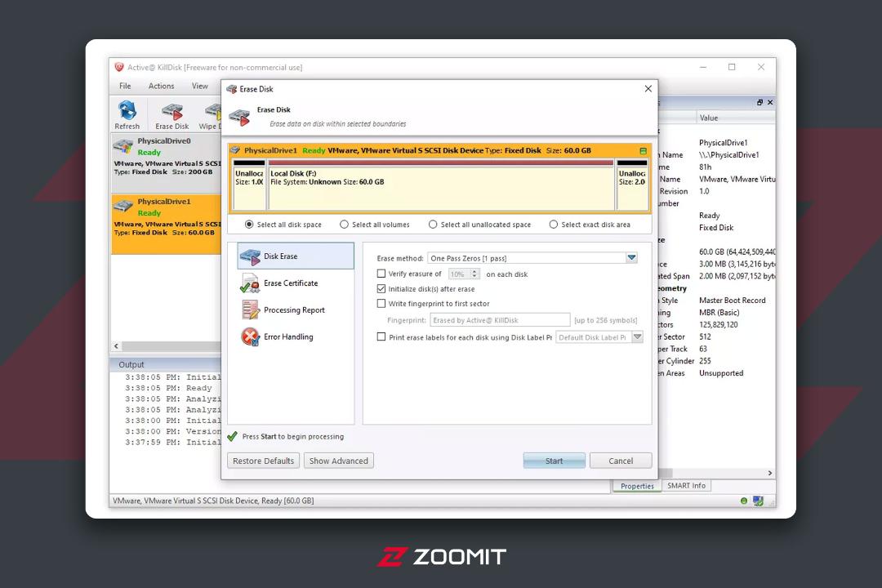The height and width of the screenshot is (588, 882).
Task: Select the Local Disk (F:) partition block
Action: (x=442, y=185)
